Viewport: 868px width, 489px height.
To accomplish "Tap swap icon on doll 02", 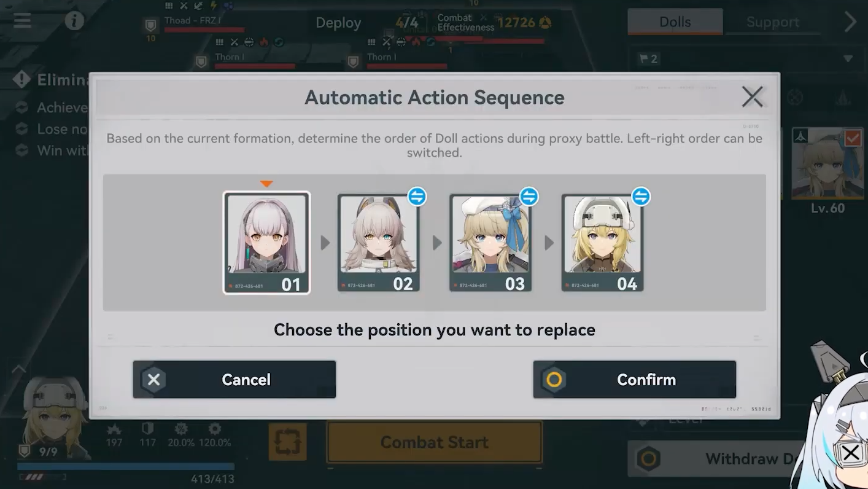I will 417,197.
